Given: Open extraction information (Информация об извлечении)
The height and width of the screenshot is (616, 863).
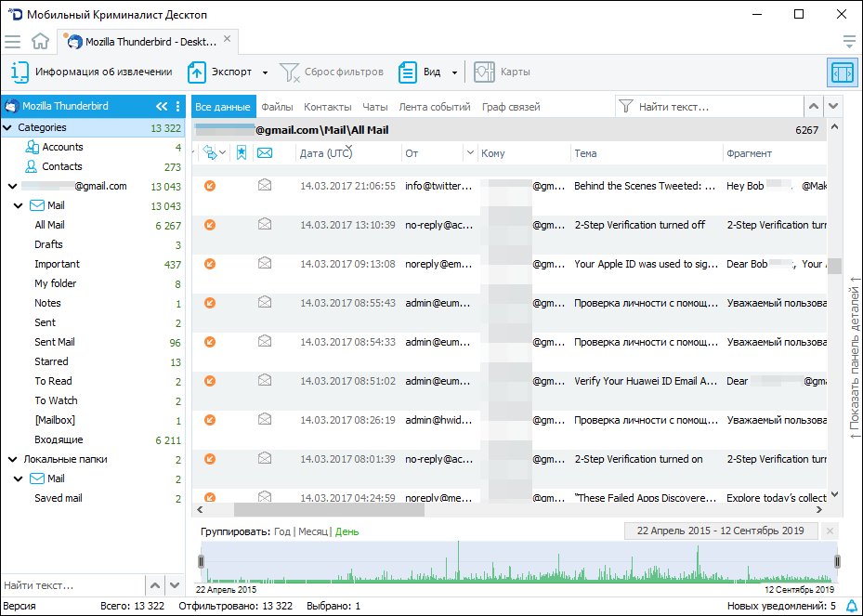Looking at the screenshot, I should pos(91,72).
